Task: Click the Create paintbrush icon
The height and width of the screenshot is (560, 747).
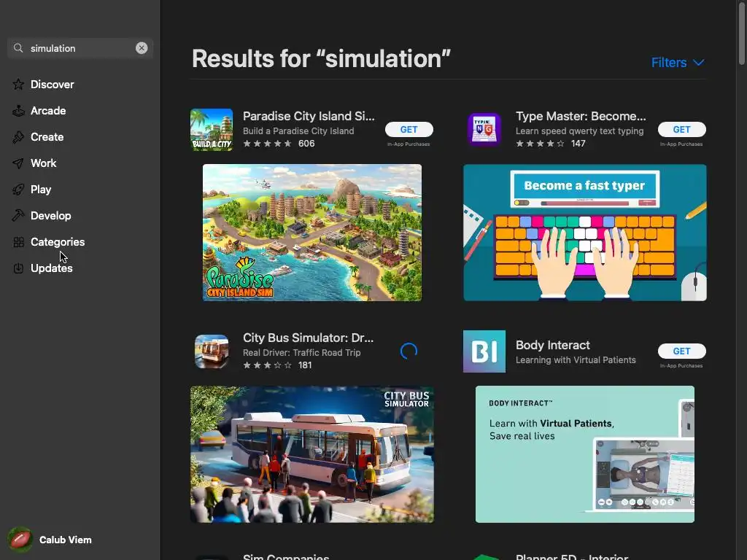Action: click(x=18, y=137)
